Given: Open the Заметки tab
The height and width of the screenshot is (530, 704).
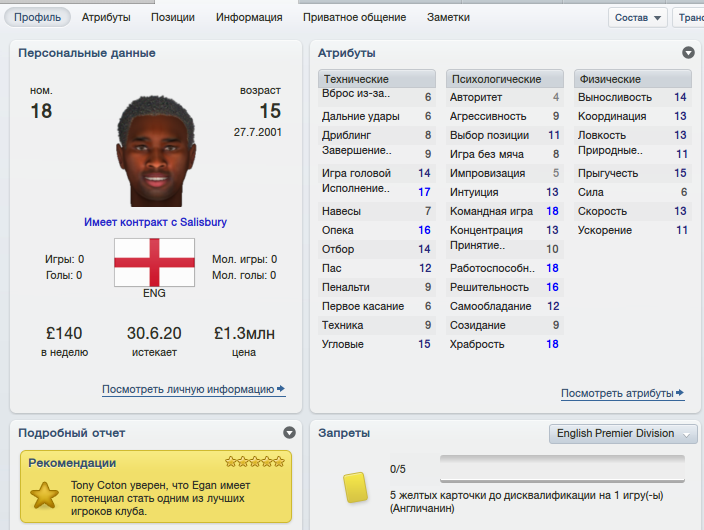Looking at the screenshot, I should (x=449, y=18).
